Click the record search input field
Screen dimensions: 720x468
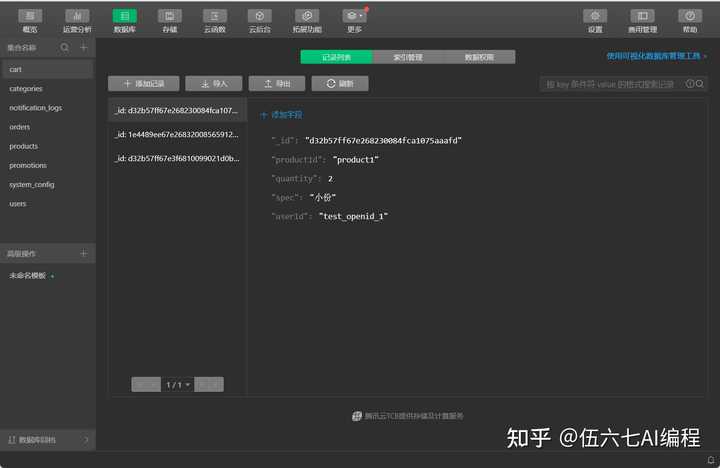(612, 85)
